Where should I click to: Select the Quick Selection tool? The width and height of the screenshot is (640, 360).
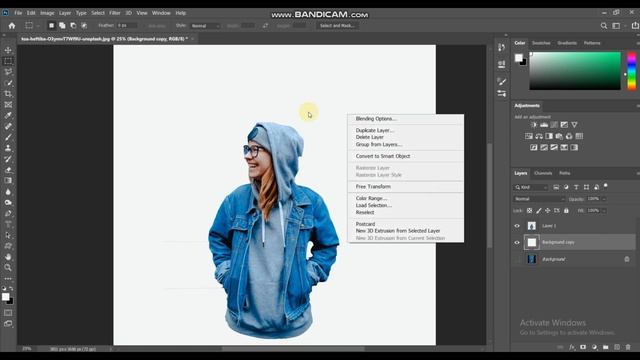click(8, 83)
